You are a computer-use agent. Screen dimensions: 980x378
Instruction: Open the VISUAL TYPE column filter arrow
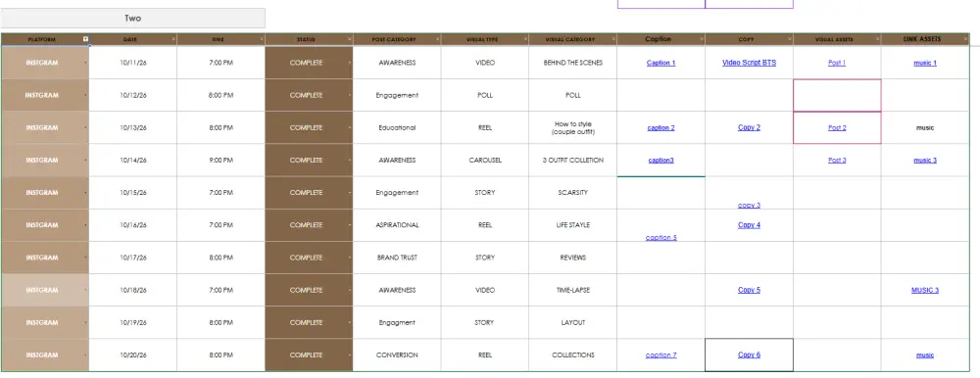click(525, 39)
